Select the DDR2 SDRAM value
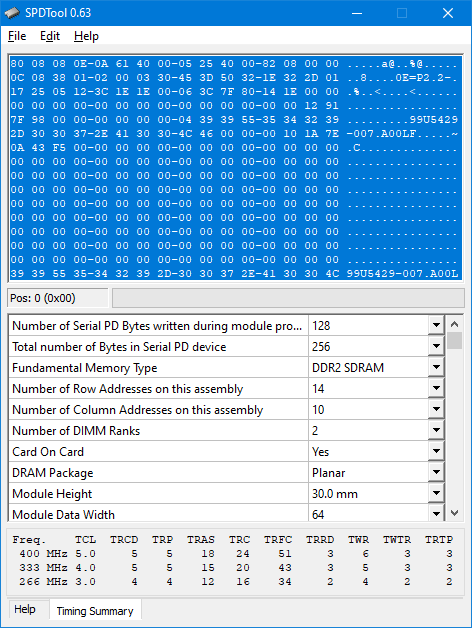Image resolution: width=472 pixels, height=628 pixels. pyautogui.click(x=348, y=367)
